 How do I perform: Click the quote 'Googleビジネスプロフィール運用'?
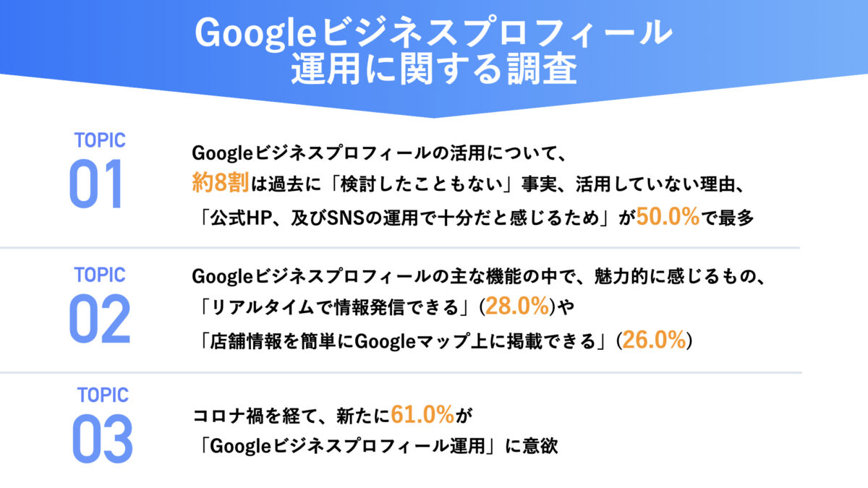(347, 446)
